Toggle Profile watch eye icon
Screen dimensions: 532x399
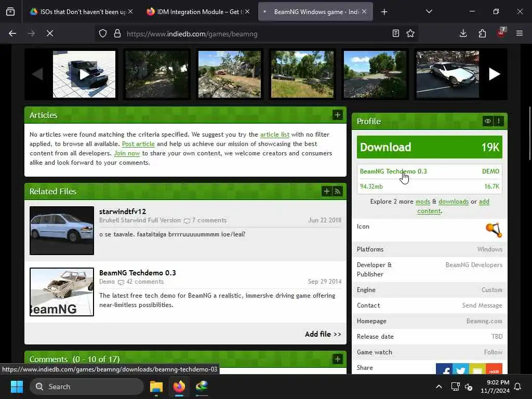[x=487, y=121]
